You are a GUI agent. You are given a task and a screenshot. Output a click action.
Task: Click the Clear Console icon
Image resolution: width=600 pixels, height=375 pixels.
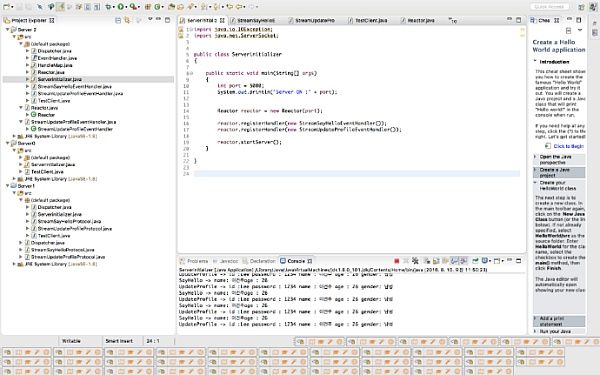pyautogui.click(x=427, y=261)
